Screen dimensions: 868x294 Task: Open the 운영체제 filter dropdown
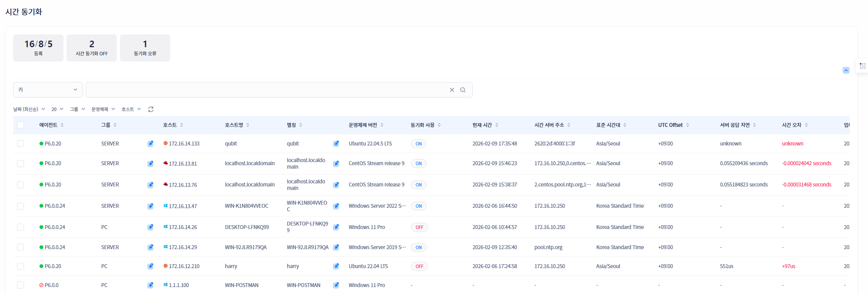click(x=103, y=109)
